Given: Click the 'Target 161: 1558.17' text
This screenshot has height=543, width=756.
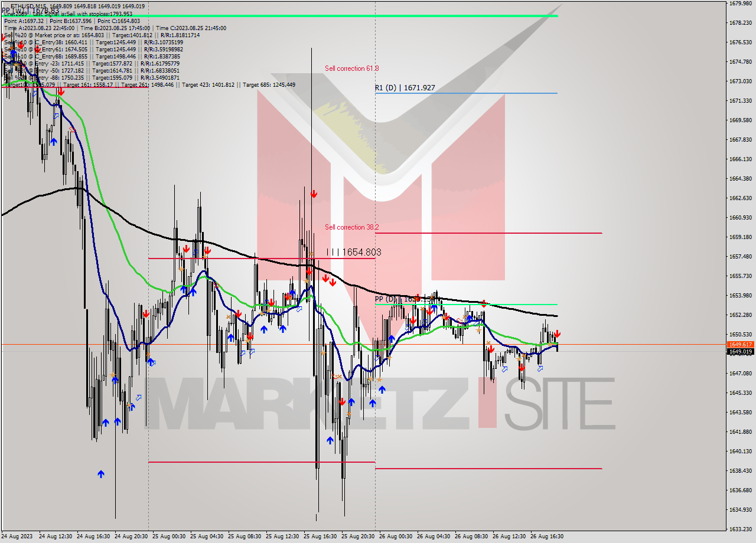Looking at the screenshot, I should pyautogui.click(x=89, y=85).
